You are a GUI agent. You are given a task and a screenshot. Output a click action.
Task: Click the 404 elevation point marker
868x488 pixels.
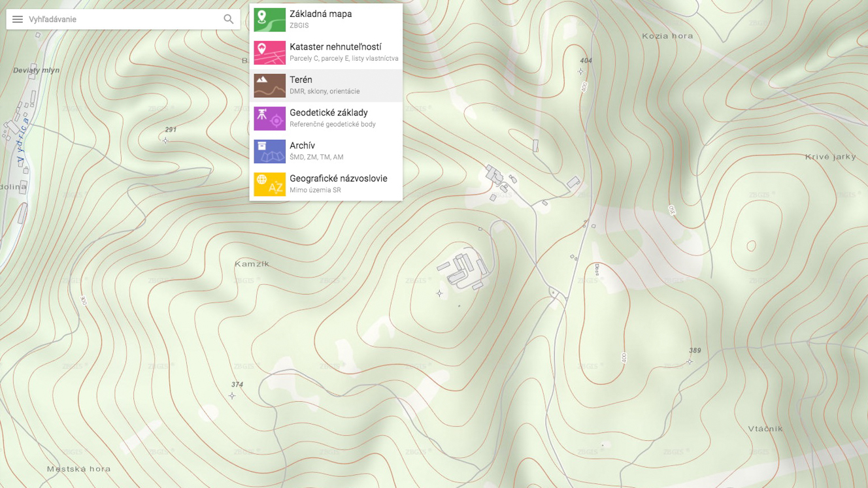tap(580, 71)
